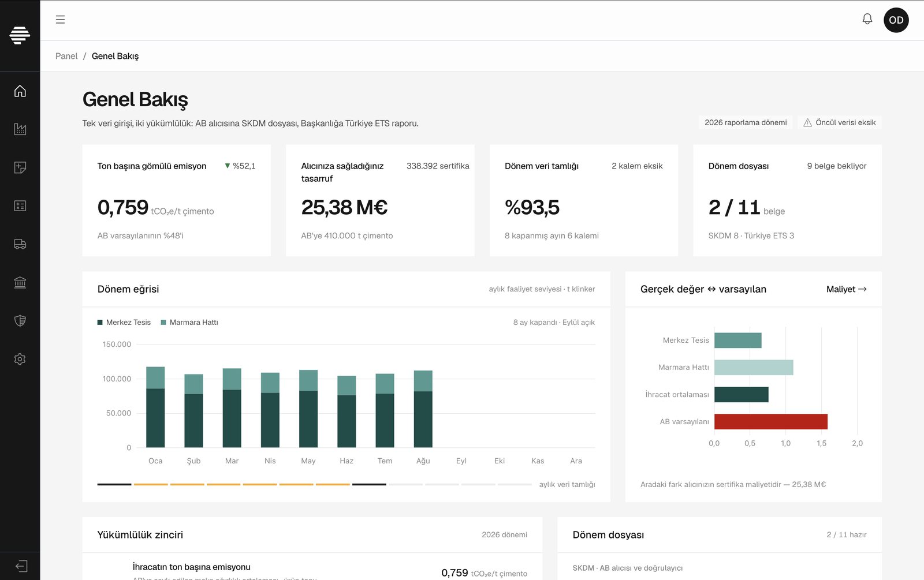Click the 2 / 11 hazır label
This screenshot has width=924, height=580.
(x=847, y=535)
